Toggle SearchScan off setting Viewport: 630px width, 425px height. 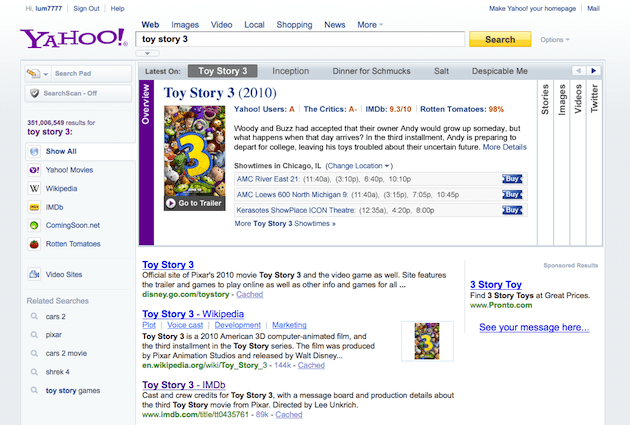click(70, 92)
